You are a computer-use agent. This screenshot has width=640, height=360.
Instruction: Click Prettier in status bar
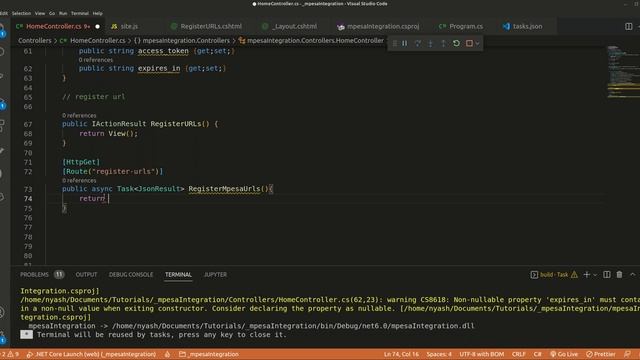601,354
